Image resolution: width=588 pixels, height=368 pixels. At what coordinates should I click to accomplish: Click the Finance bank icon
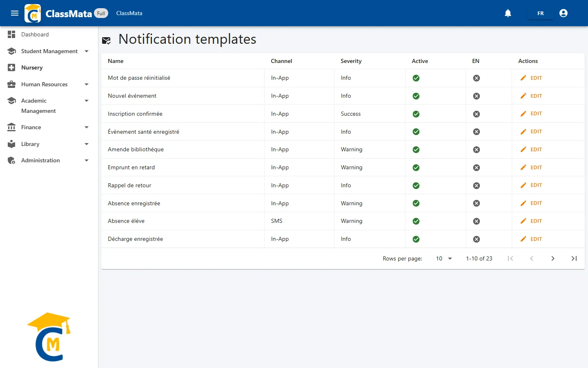(x=11, y=127)
